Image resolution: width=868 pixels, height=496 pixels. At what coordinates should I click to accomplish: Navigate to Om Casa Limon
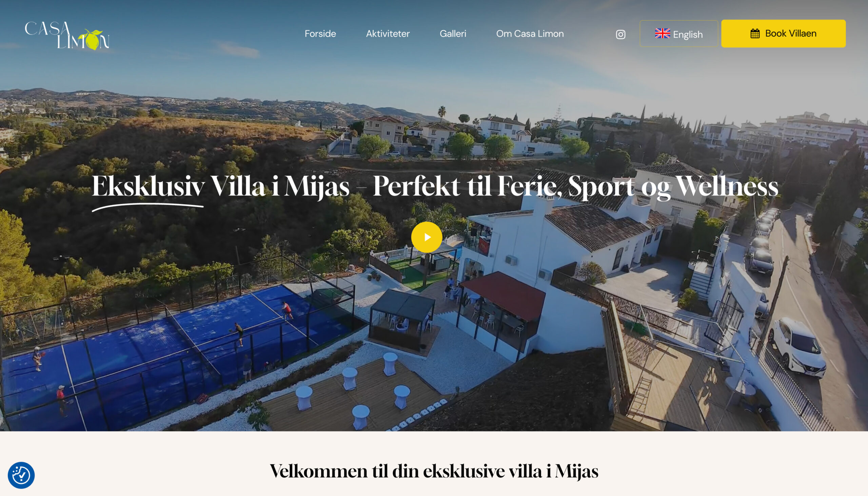530,34
